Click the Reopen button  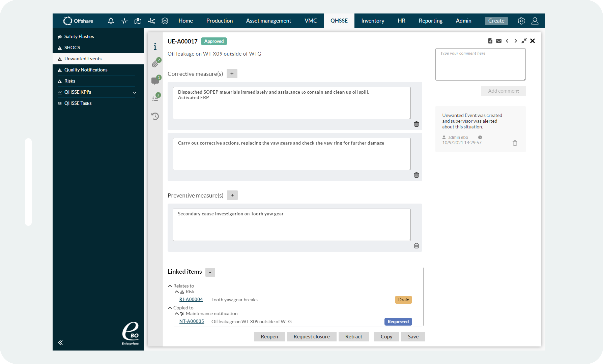tap(269, 337)
